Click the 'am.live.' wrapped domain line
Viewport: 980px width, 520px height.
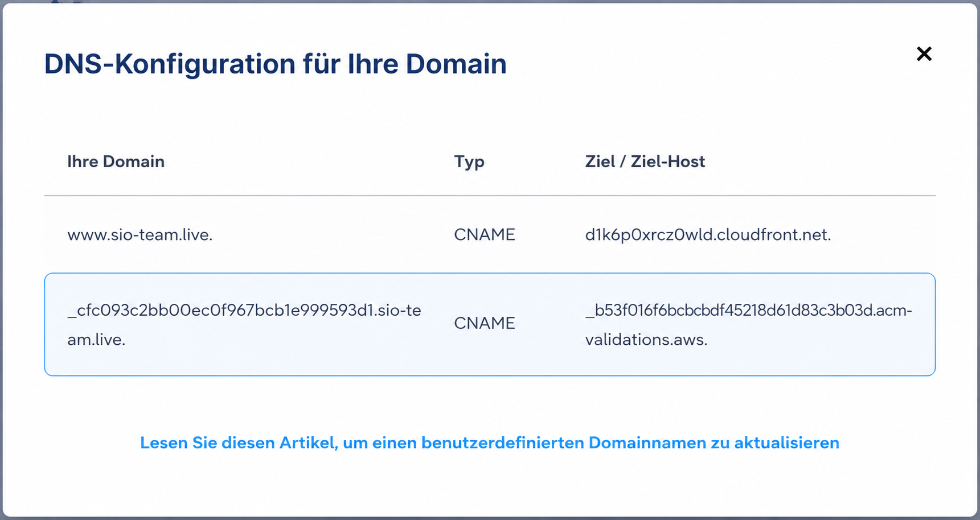(x=96, y=340)
